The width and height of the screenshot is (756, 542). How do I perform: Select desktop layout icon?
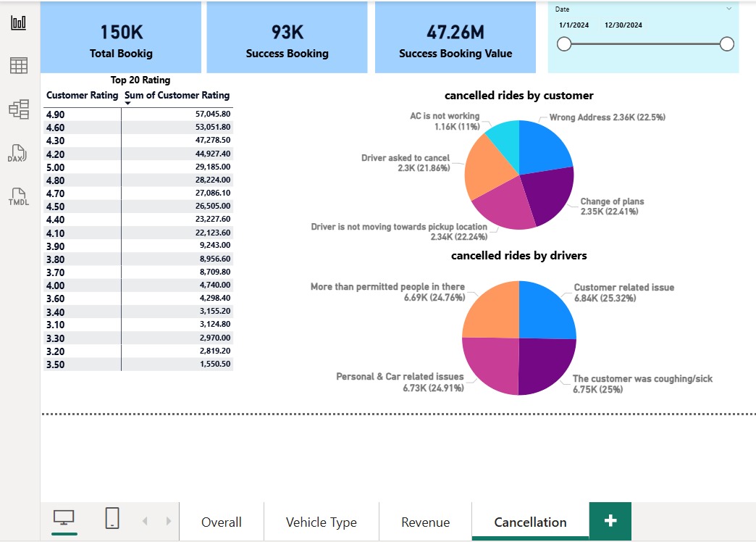pyautogui.click(x=64, y=518)
